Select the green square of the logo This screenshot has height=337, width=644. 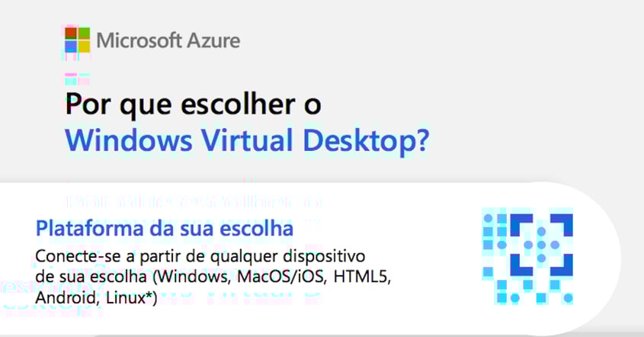84,34
